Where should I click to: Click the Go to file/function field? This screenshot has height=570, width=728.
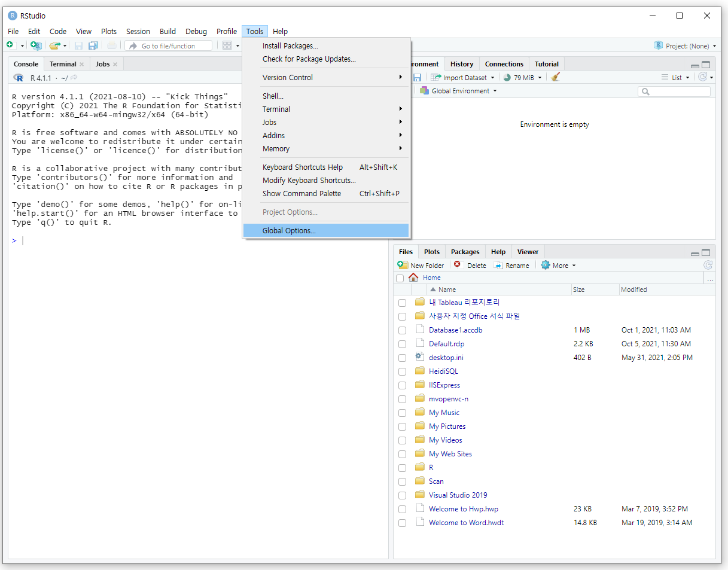(168, 45)
